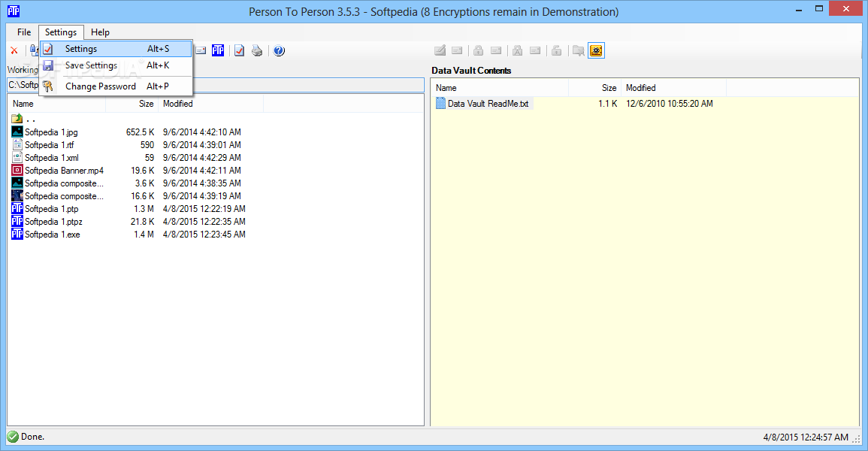Click the 9/6/2014 4:39:01 AM modified date

coord(202,144)
